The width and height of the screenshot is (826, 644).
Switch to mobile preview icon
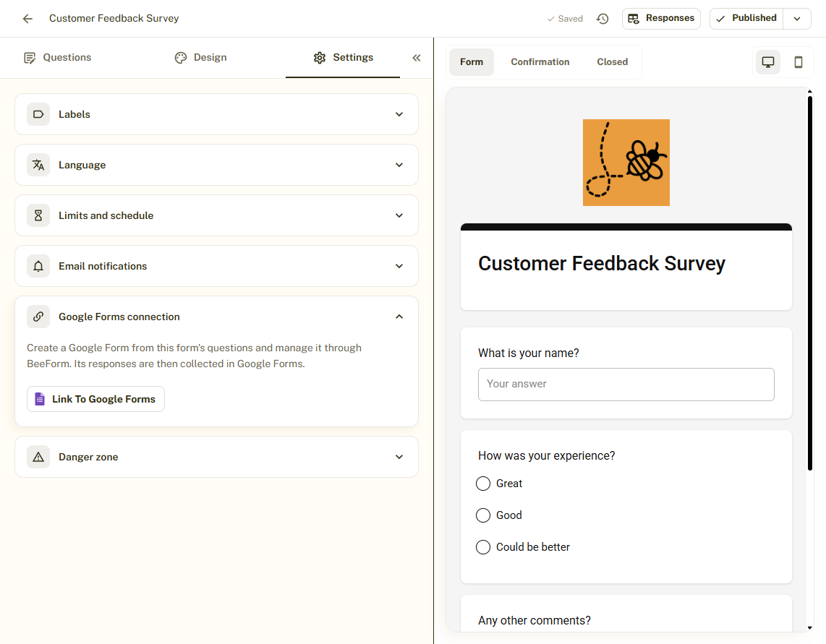(798, 62)
